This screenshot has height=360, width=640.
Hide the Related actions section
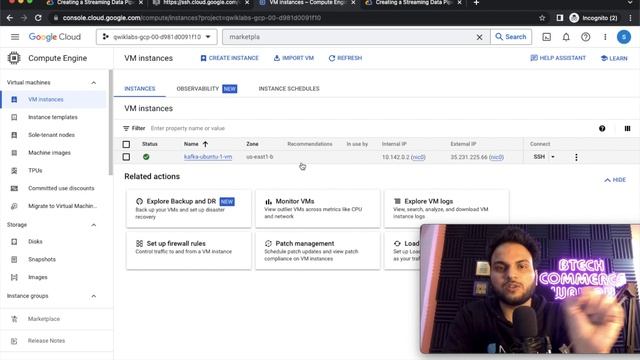click(615, 180)
